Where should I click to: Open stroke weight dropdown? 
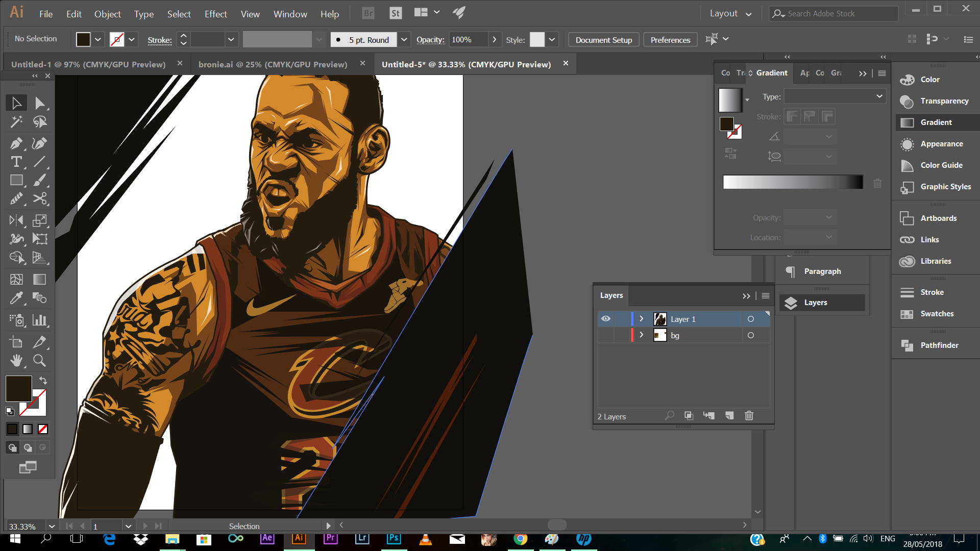click(231, 39)
